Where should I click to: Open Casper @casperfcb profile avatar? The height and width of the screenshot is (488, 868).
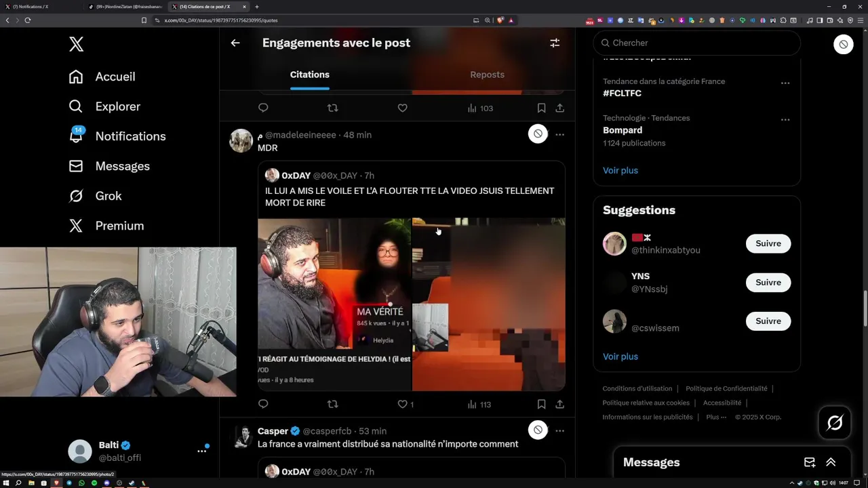[x=241, y=436]
